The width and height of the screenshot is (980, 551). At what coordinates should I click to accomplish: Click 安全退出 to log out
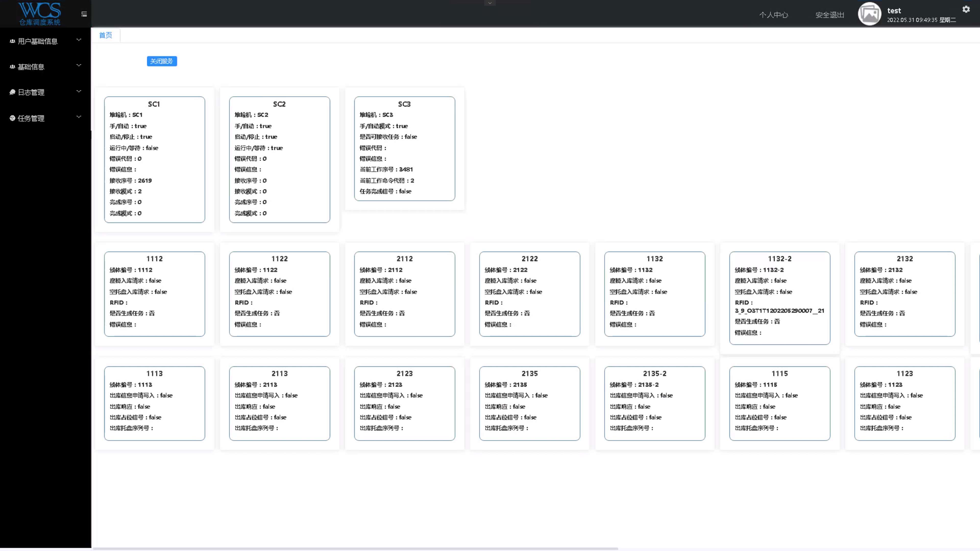click(830, 15)
